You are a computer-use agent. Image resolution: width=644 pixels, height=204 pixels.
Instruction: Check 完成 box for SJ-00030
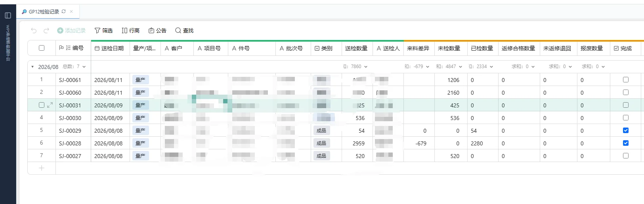pyautogui.click(x=626, y=118)
